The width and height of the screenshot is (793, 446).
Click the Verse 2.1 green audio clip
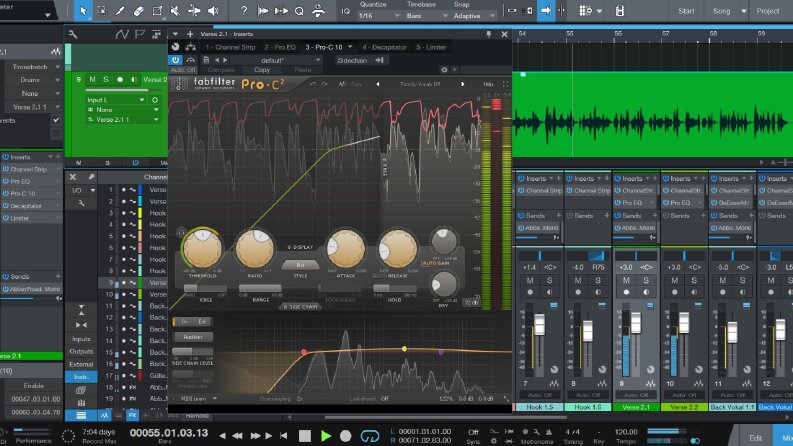click(652, 115)
